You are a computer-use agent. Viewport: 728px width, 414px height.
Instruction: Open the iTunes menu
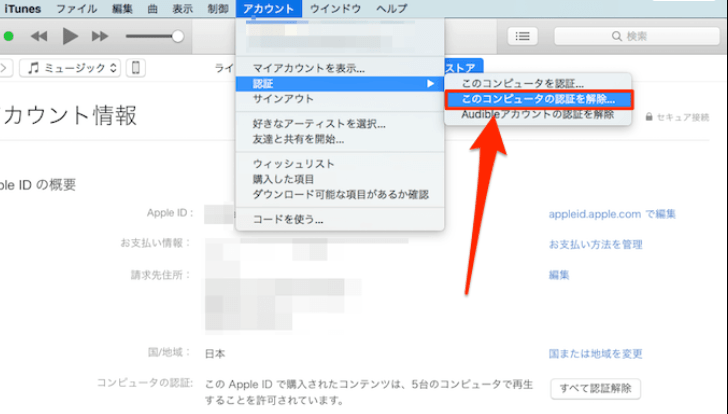(x=22, y=9)
